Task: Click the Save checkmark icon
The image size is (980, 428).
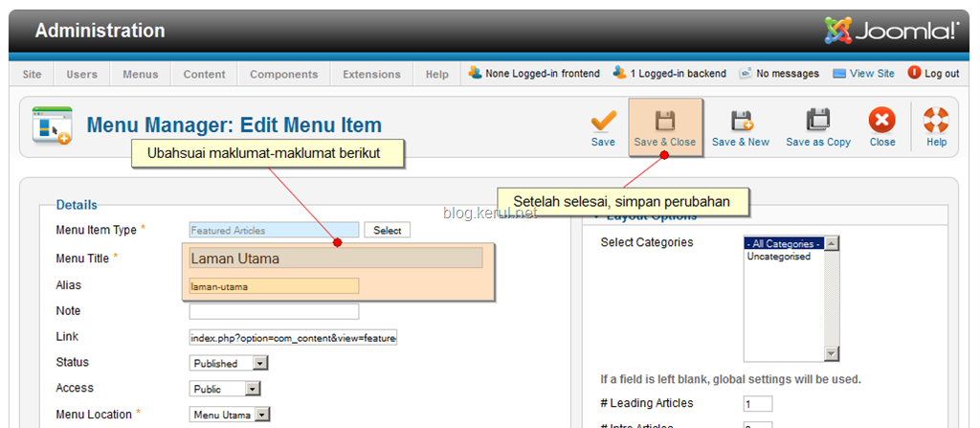Action: coord(603,120)
